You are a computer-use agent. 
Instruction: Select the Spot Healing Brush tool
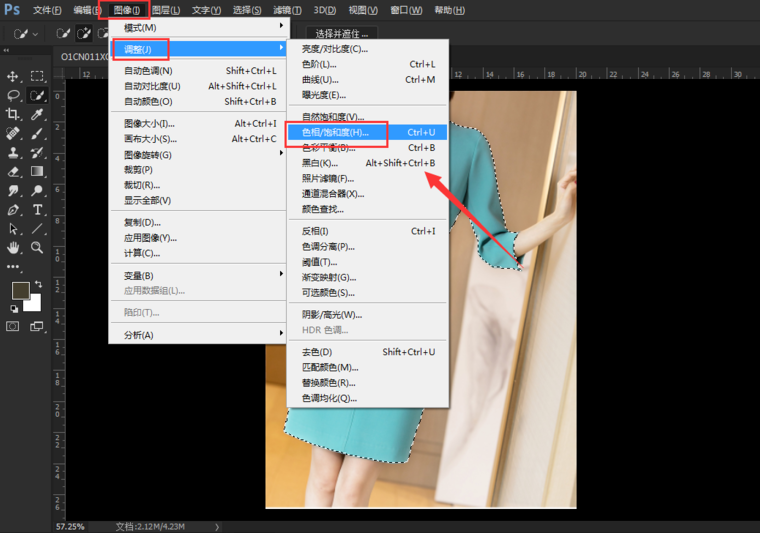click(13, 133)
